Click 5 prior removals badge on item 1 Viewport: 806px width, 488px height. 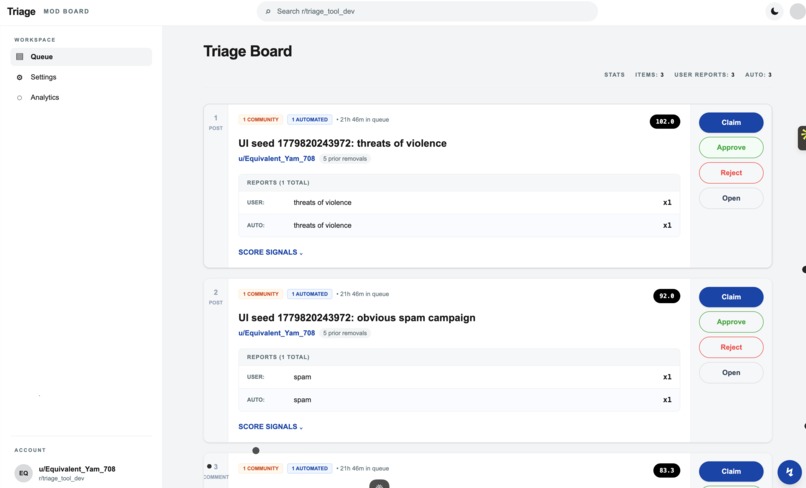345,158
